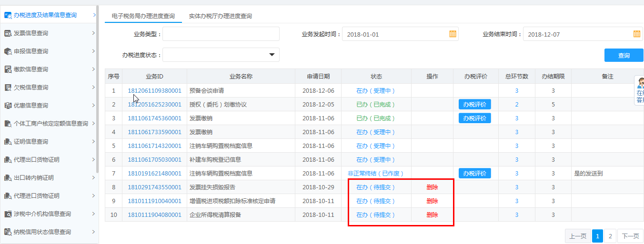Click the 申报信息查询 sidebar icon

(x=8, y=51)
